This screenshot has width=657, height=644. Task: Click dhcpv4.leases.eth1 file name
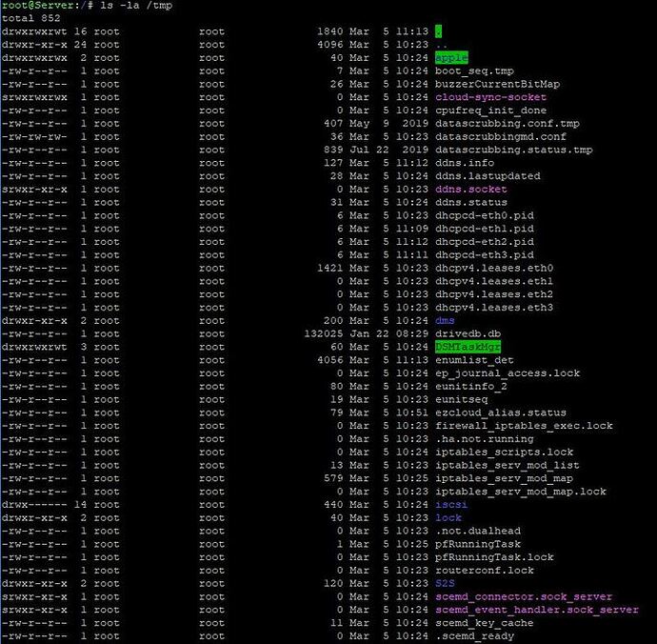pyautogui.click(x=494, y=281)
